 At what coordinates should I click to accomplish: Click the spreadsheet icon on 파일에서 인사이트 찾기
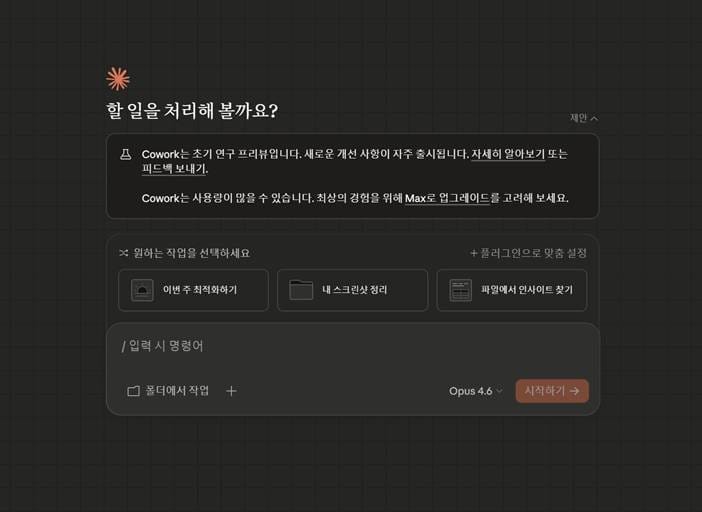(x=461, y=290)
